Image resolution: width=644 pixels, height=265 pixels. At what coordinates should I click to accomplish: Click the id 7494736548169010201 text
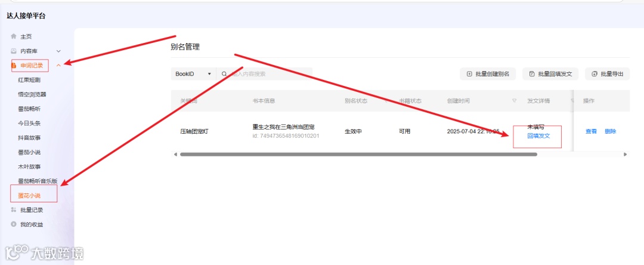tap(286, 135)
